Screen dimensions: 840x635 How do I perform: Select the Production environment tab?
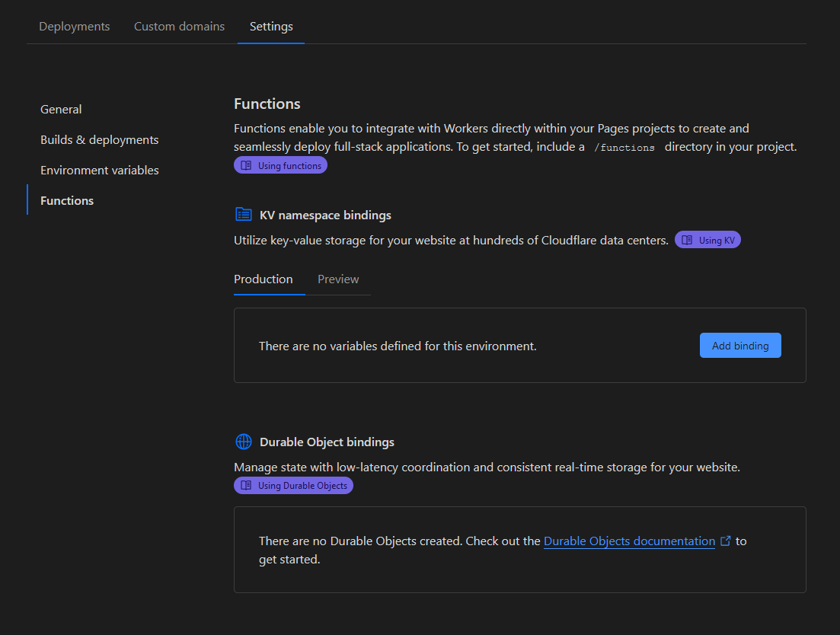[263, 279]
